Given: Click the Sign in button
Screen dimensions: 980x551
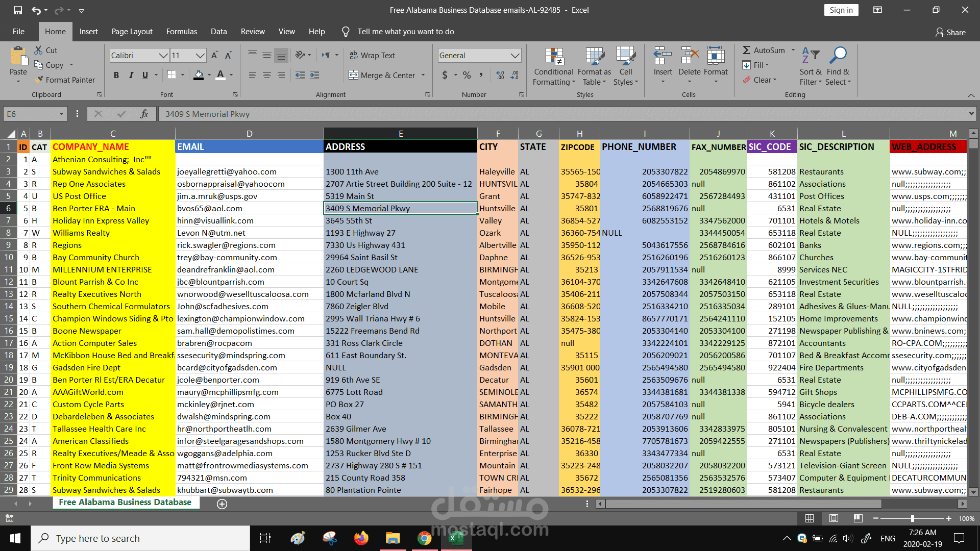Looking at the screenshot, I should (841, 10).
